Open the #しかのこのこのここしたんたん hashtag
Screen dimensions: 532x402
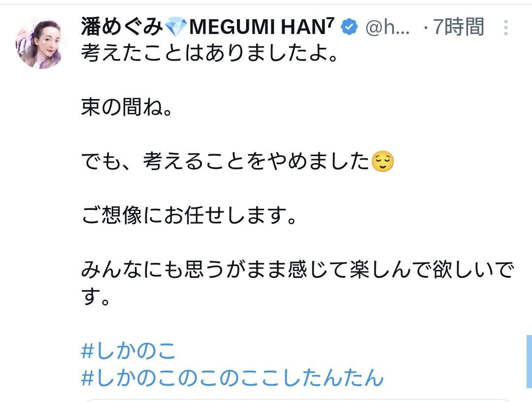pyautogui.click(x=233, y=377)
